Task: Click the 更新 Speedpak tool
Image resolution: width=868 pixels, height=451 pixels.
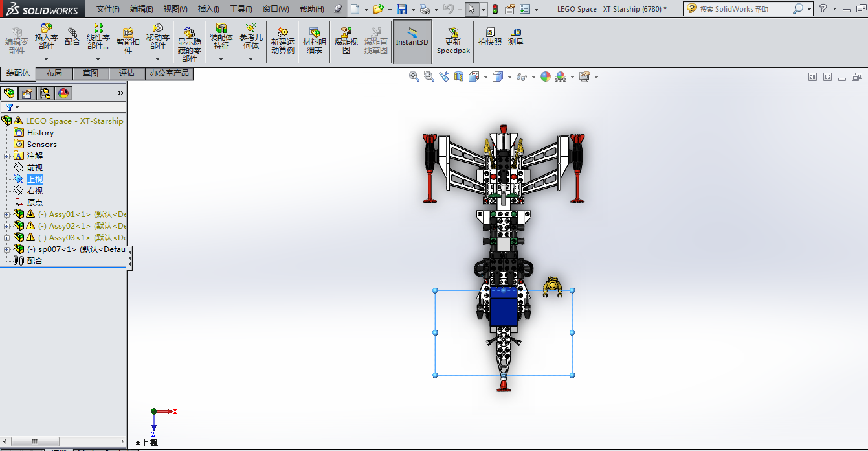Action: 453,40
